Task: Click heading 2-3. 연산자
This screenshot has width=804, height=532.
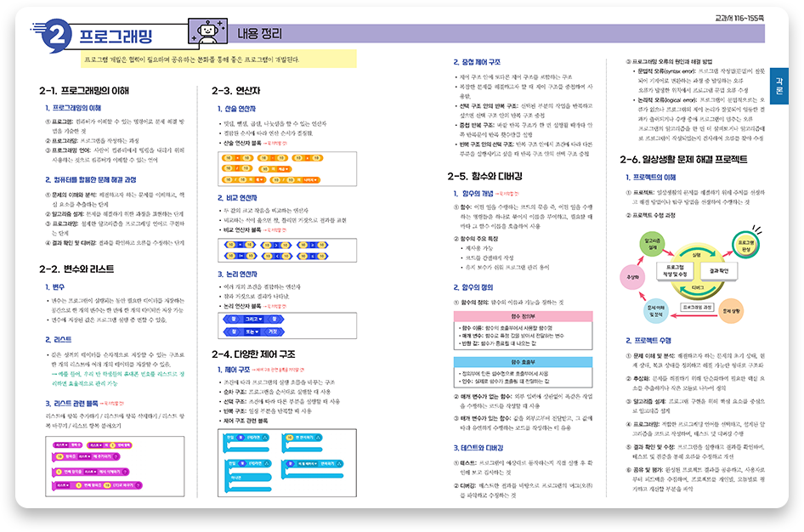Action: coord(235,91)
